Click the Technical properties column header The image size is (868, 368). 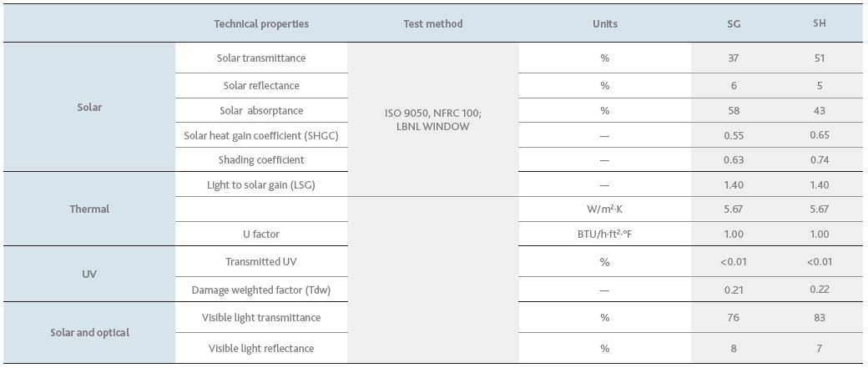(260, 24)
